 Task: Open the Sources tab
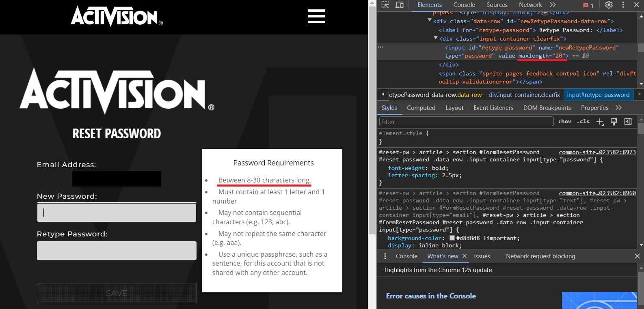point(497,5)
